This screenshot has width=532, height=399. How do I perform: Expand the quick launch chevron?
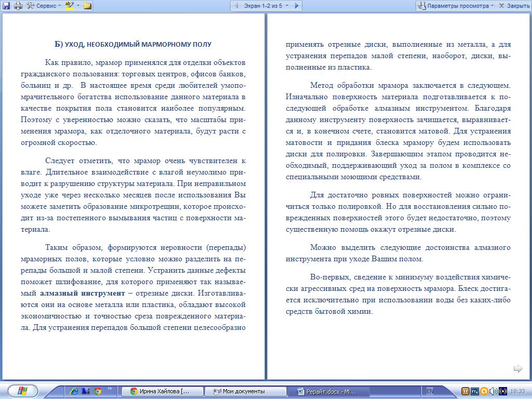tap(110, 389)
